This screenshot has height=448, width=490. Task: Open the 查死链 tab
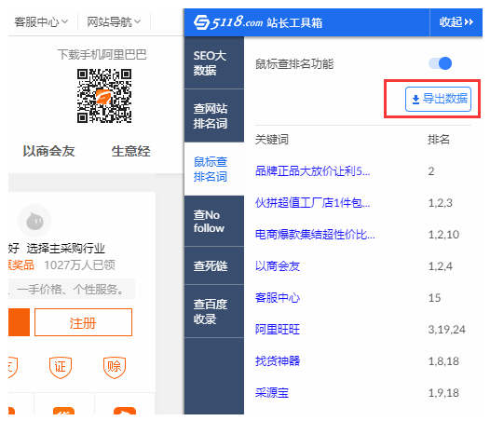214,265
